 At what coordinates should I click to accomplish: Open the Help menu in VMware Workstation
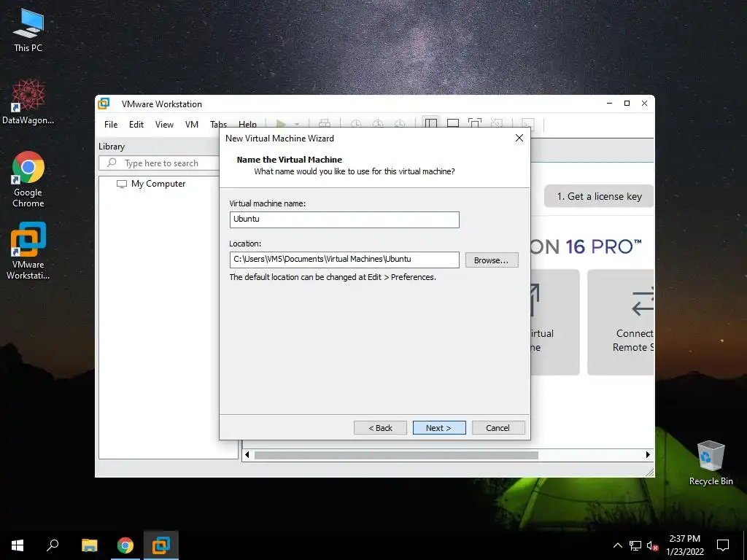click(247, 124)
